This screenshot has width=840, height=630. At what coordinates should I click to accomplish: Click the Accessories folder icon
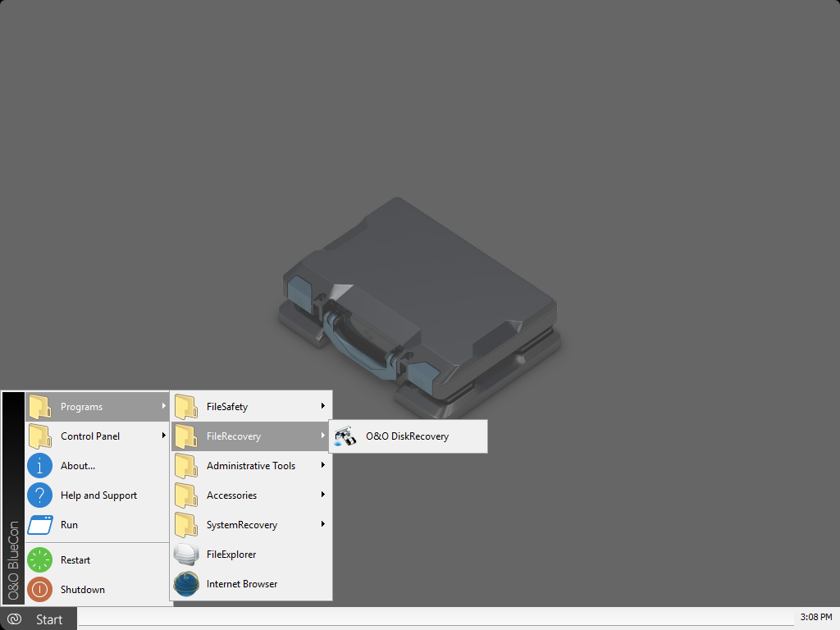click(x=186, y=495)
